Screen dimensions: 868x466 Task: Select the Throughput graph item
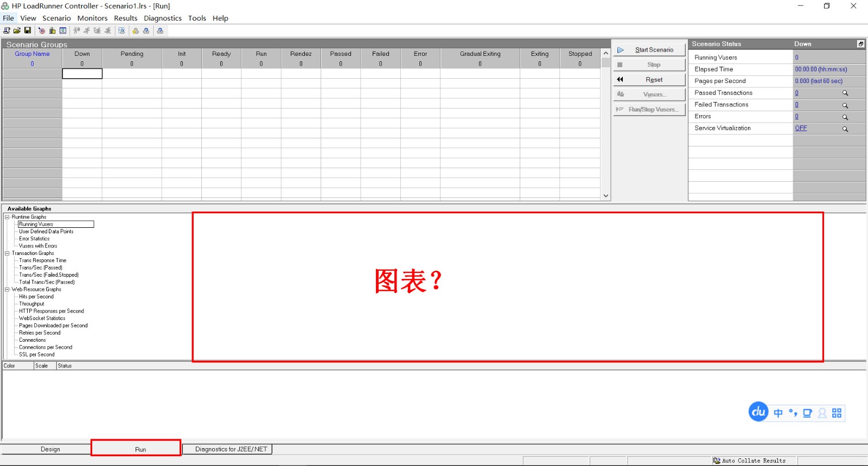[31, 304]
